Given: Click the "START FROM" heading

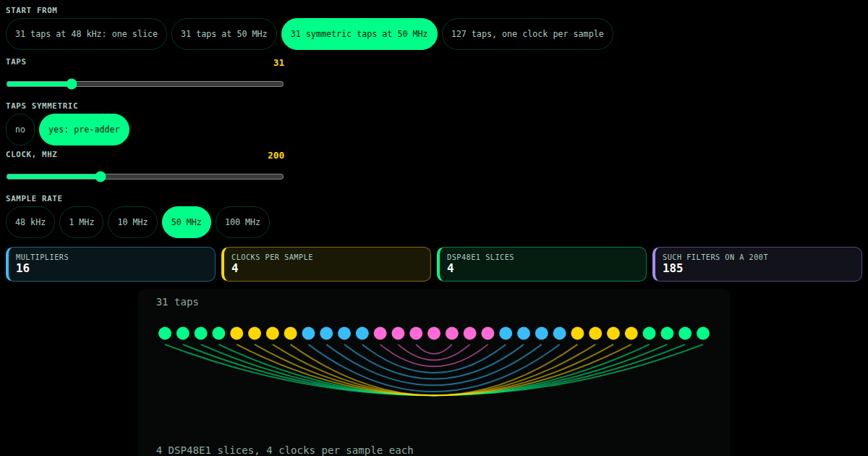Looking at the screenshot, I should click(32, 11).
